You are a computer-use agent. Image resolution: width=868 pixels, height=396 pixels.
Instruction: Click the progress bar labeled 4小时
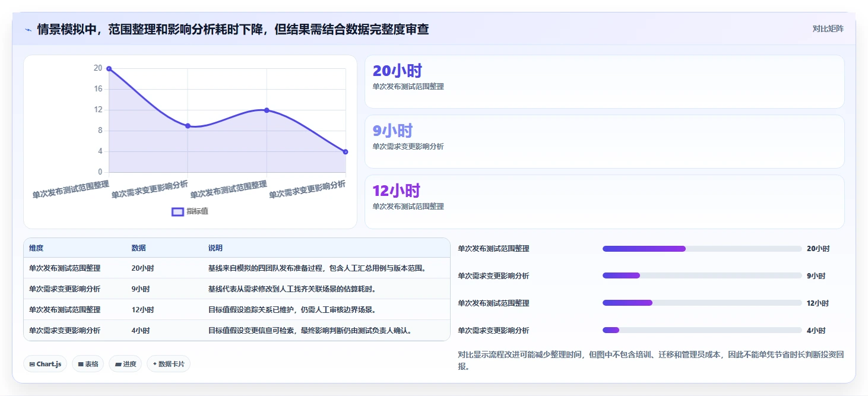tap(702, 330)
